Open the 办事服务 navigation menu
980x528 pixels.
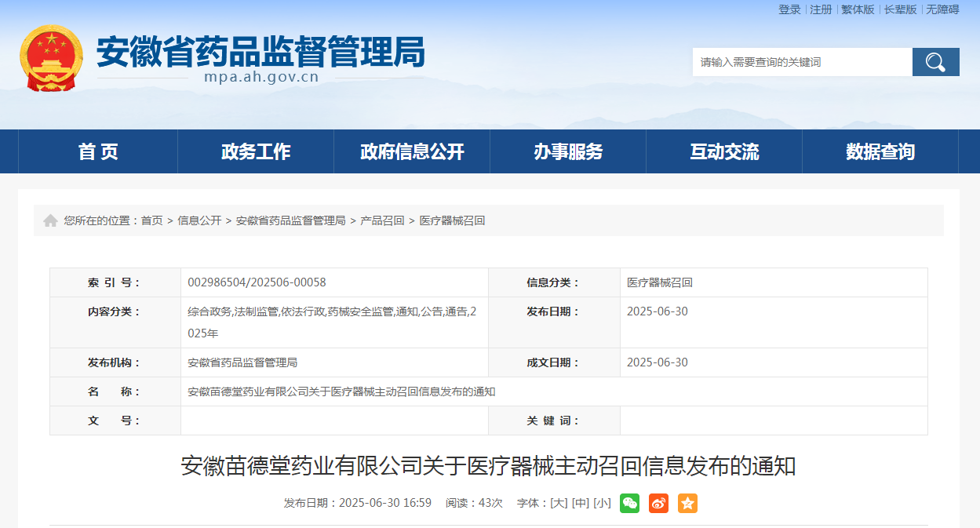(568, 151)
